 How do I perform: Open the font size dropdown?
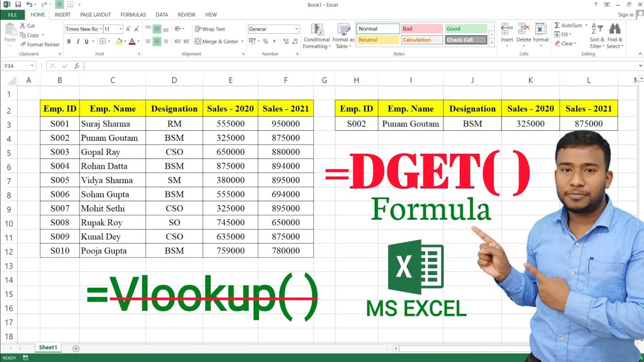[121, 29]
